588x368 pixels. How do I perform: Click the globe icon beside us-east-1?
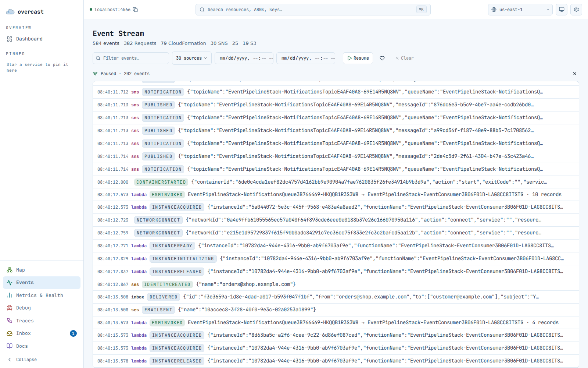coord(494,10)
